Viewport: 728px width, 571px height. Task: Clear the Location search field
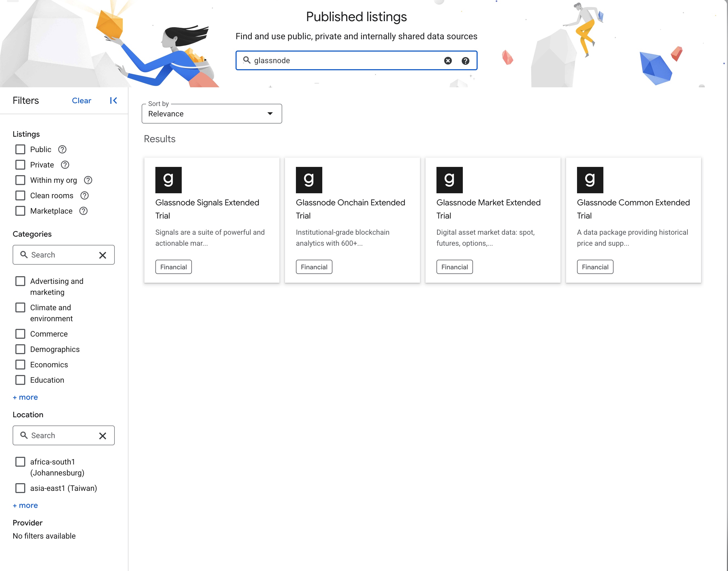[103, 436]
